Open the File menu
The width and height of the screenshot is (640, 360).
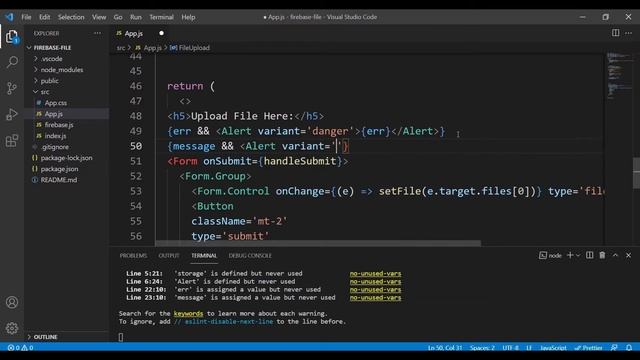click(x=26, y=17)
